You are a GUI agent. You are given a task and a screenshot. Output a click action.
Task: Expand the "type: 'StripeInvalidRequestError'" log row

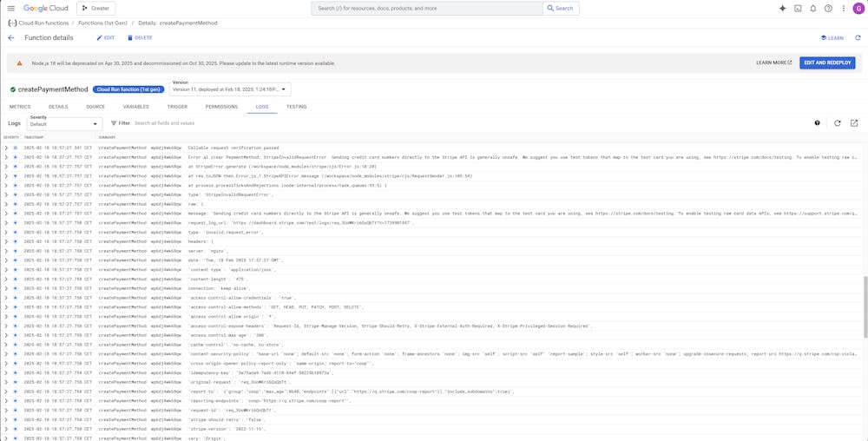coord(6,194)
